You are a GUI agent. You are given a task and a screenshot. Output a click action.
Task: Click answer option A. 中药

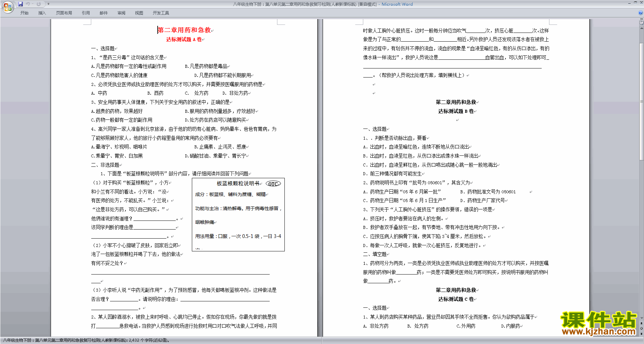point(99,93)
